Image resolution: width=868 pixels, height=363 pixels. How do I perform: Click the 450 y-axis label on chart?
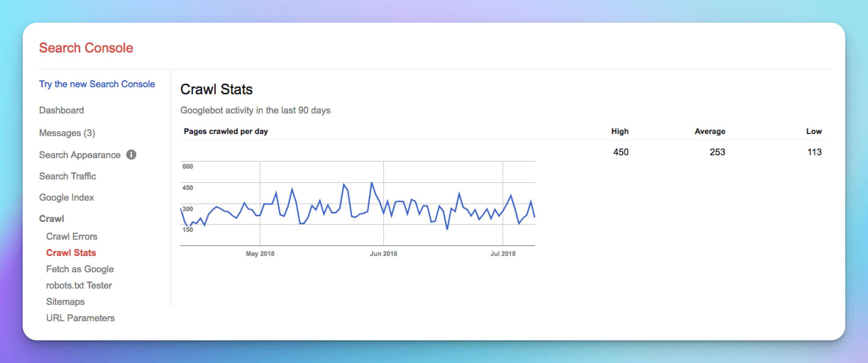point(188,188)
